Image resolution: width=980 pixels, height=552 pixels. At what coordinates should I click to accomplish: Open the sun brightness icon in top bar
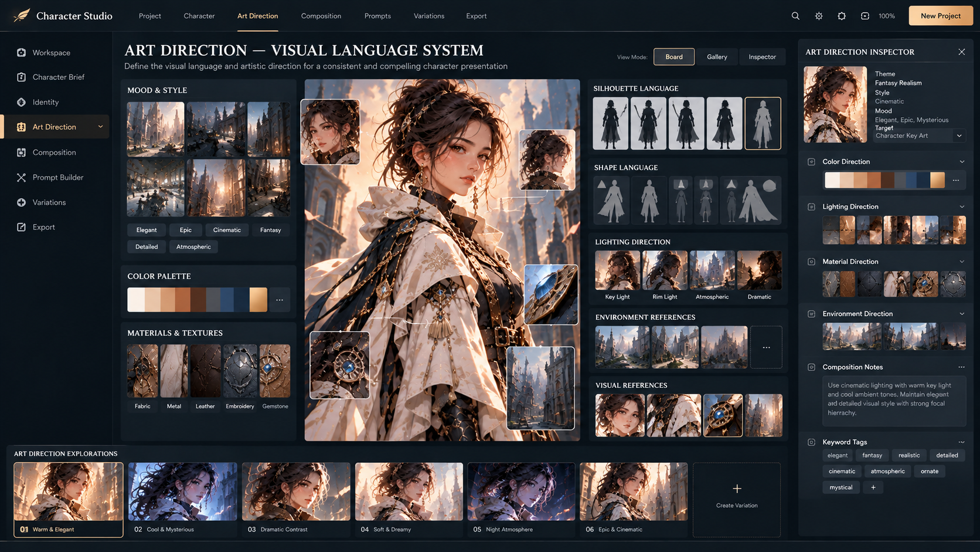pyautogui.click(x=819, y=16)
